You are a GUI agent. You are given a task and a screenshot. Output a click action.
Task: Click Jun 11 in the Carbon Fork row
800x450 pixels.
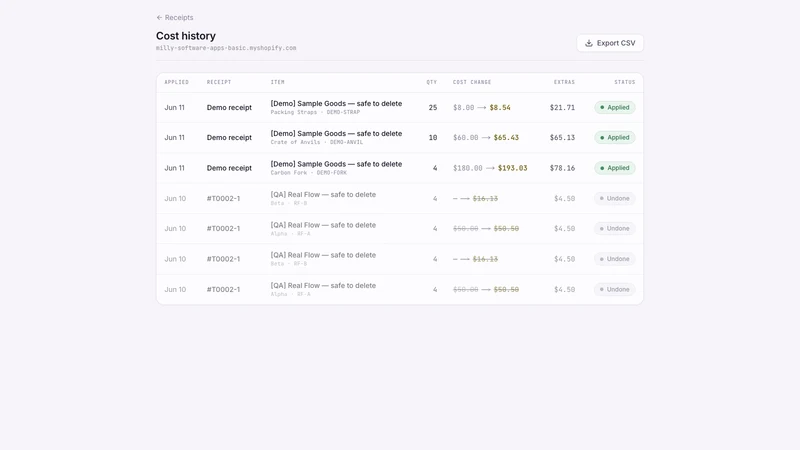(x=174, y=168)
